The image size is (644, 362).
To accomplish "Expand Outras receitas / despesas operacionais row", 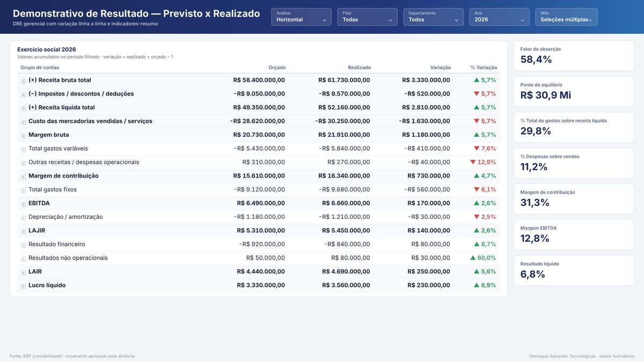I will coord(24,163).
